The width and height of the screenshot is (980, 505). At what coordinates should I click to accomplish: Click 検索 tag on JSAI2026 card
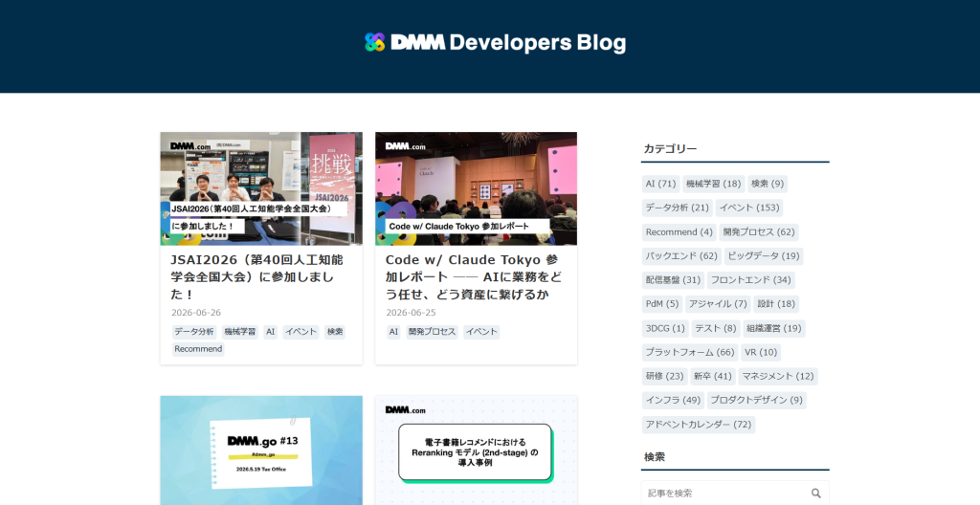pos(334,332)
